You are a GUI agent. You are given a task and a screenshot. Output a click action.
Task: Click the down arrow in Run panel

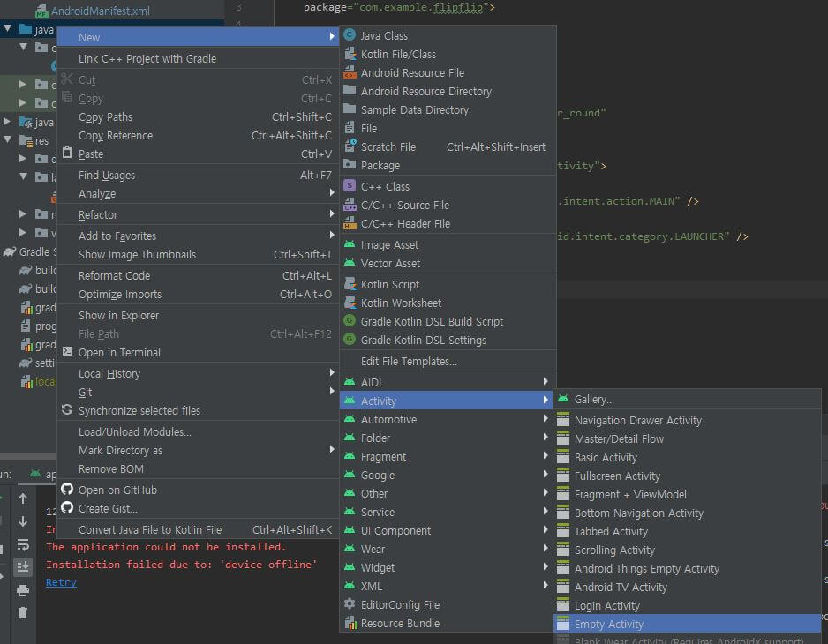coord(23,521)
